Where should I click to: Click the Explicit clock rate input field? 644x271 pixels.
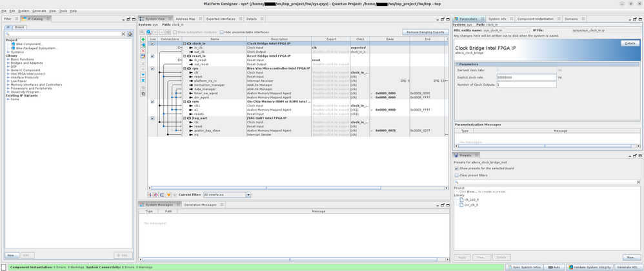point(526,77)
